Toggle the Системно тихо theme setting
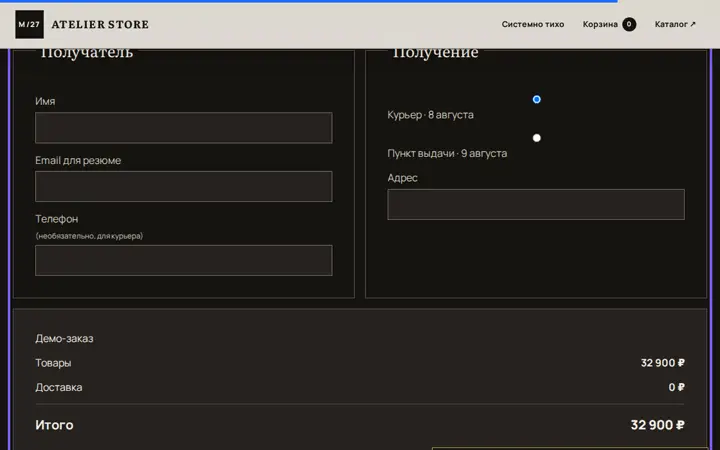The width and height of the screenshot is (720, 450). (533, 24)
